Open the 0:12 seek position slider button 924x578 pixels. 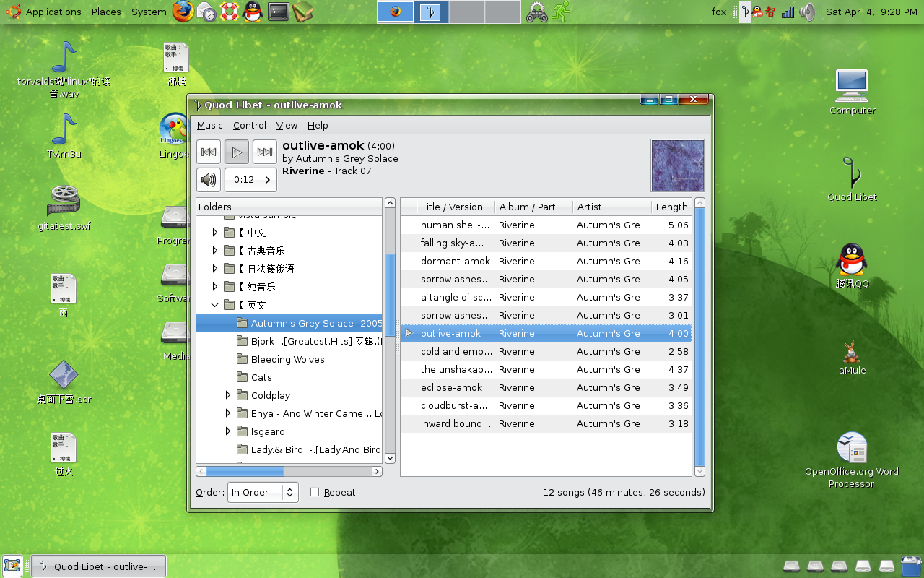tap(250, 180)
